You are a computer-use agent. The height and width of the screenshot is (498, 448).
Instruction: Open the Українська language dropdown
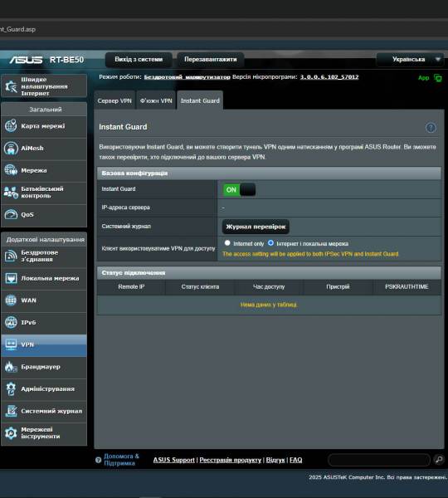410,60
